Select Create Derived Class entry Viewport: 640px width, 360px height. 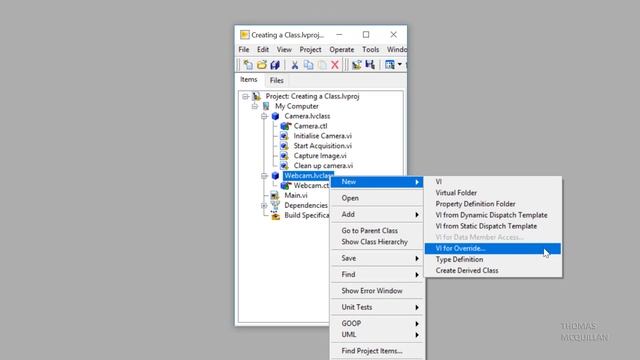click(493, 271)
